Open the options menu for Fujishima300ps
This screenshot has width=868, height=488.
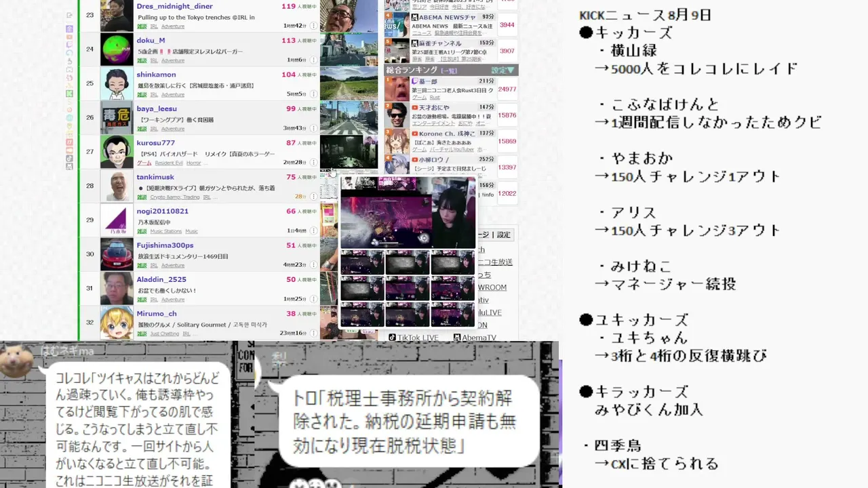[313, 265]
